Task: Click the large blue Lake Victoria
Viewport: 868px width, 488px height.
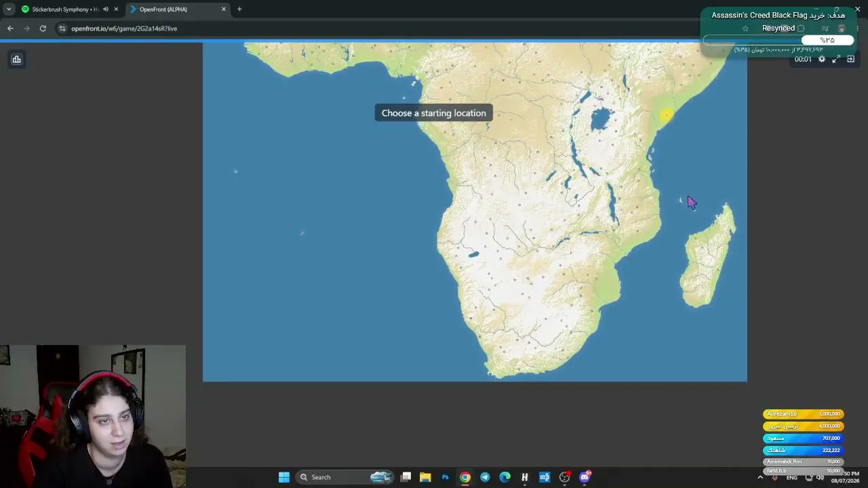Action: tap(600, 119)
